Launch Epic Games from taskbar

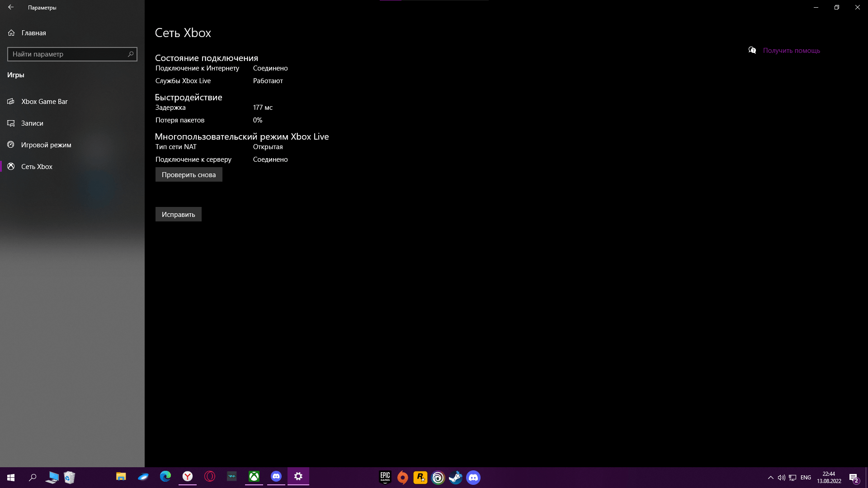pos(385,478)
